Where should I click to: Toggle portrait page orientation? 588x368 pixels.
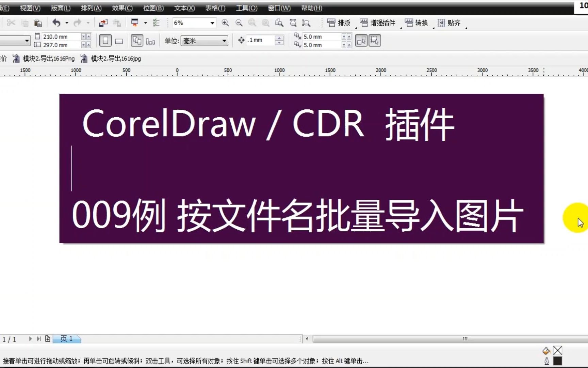click(105, 40)
